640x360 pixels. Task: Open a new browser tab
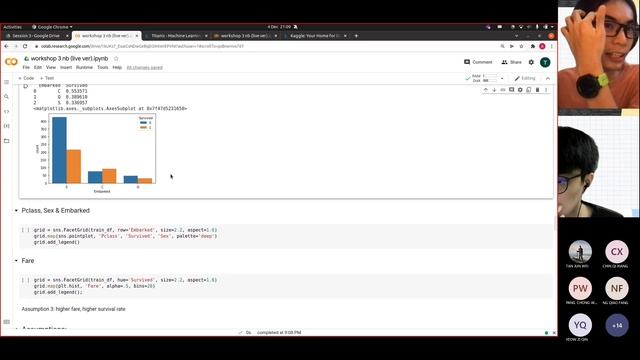[356, 36]
